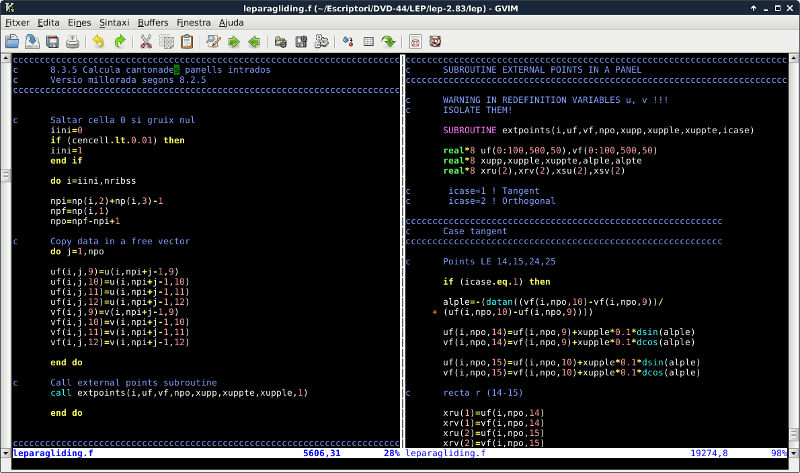Click the Cut scissors icon
Viewport: 800px width, 473px height.
(146, 41)
